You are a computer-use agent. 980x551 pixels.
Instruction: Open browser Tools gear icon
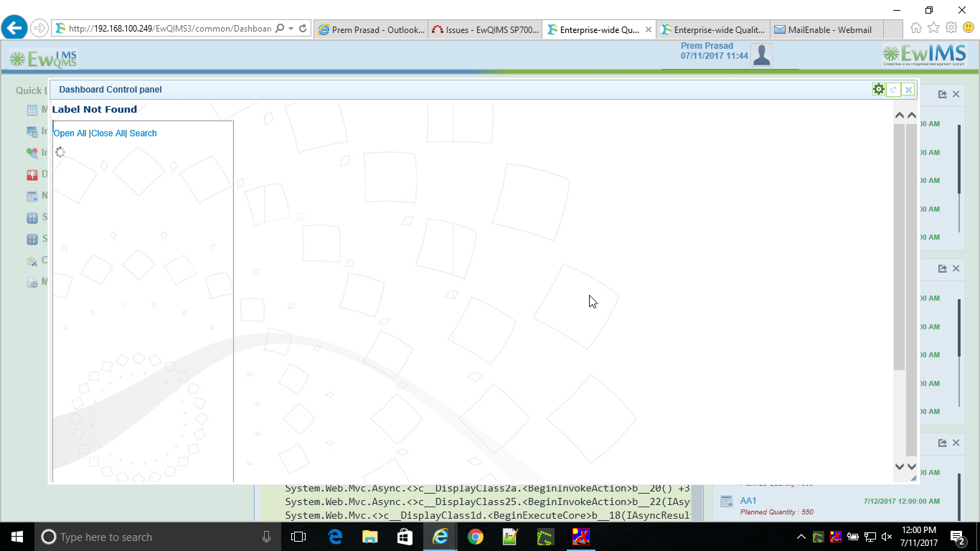951,28
